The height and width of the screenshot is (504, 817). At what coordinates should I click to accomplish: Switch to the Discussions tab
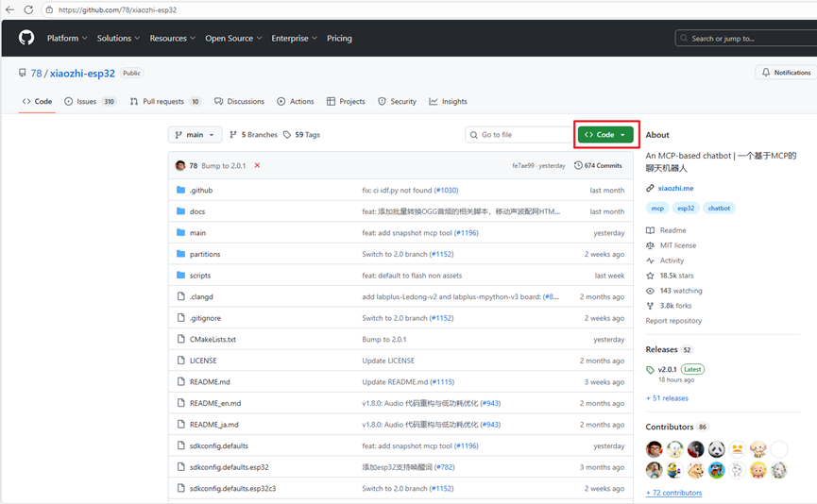(240, 101)
